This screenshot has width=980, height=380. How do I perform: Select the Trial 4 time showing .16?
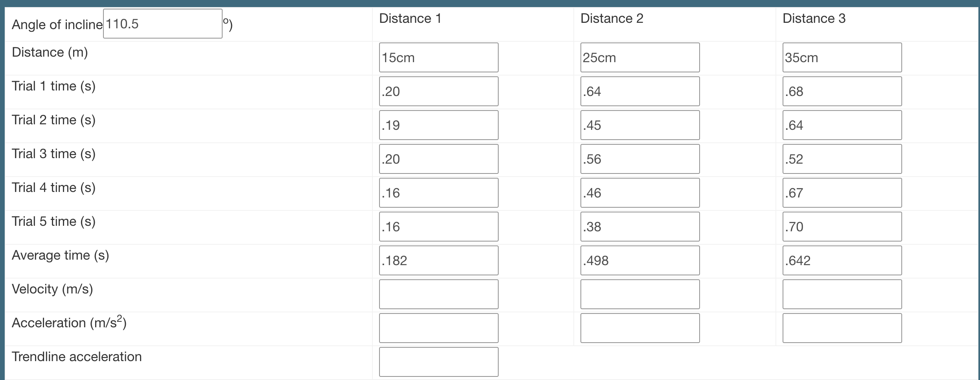point(438,192)
